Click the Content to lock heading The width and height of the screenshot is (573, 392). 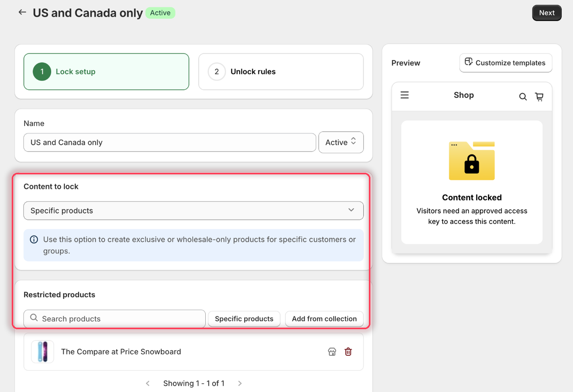click(x=51, y=186)
